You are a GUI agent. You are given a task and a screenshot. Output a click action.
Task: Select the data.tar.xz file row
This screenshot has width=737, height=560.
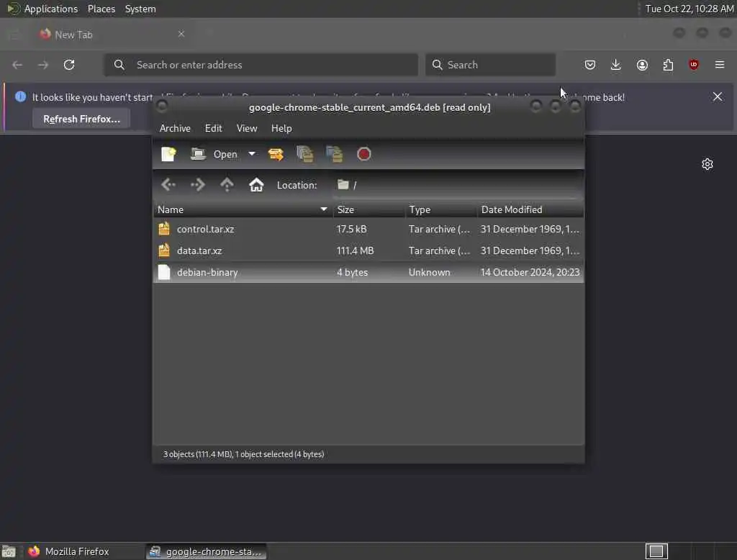coord(368,250)
